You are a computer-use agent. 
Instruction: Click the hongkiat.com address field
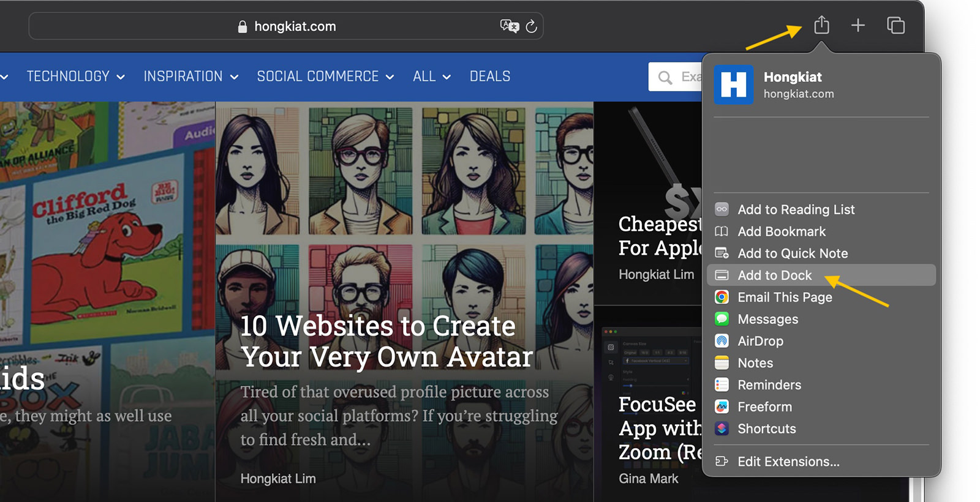coord(286,26)
